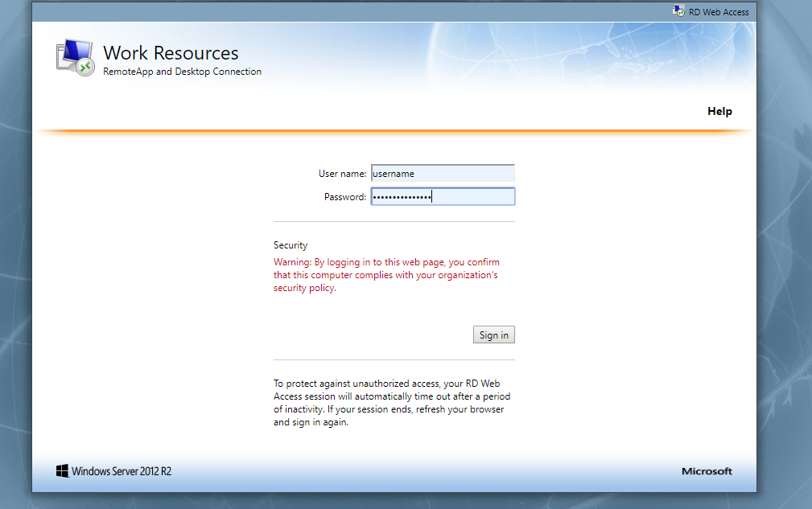Focus the User name input field
812x509 pixels.
point(443,174)
